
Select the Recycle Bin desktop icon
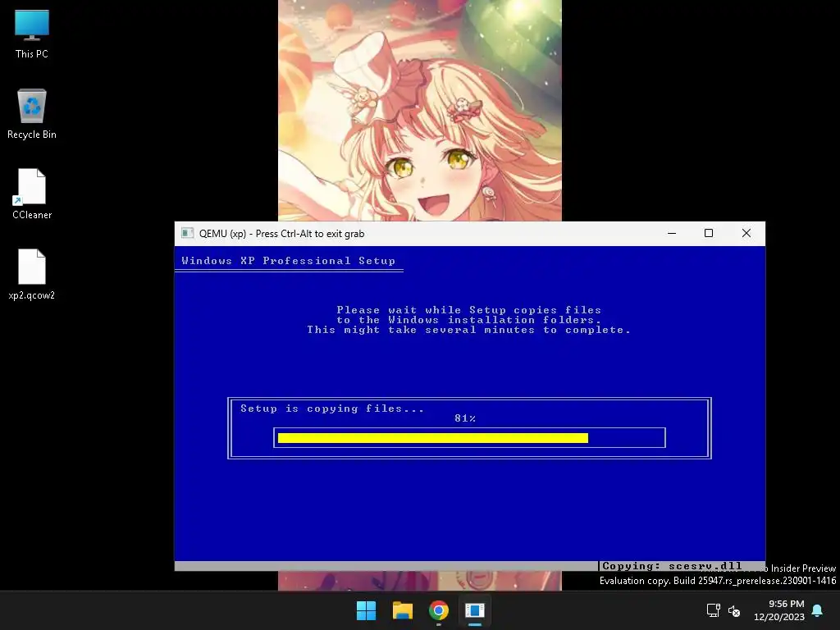coord(32,114)
